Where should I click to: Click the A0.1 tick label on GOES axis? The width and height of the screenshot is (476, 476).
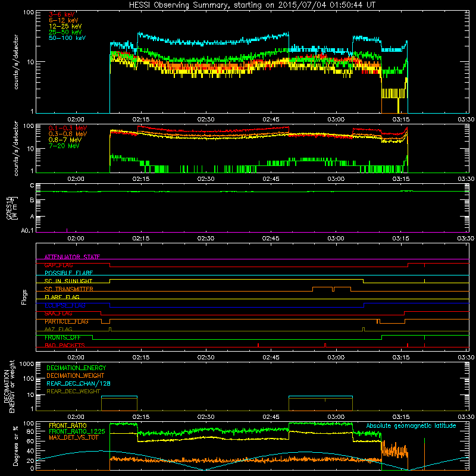pyautogui.click(x=27, y=230)
